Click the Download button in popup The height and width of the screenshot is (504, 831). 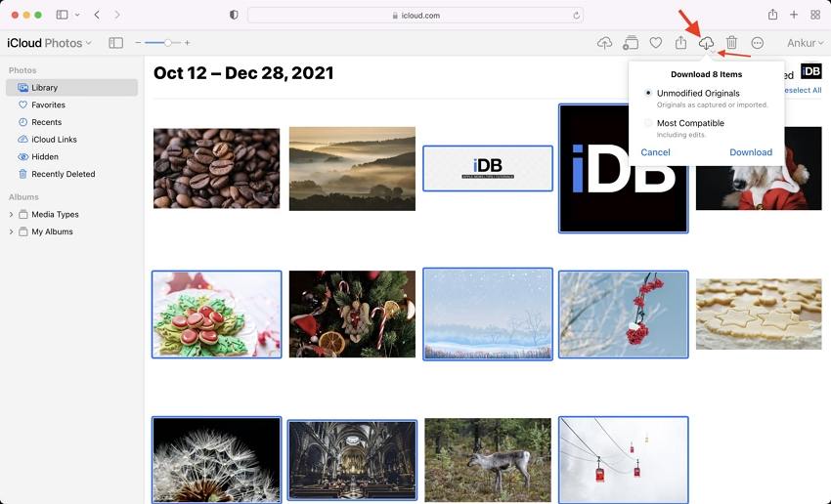click(750, 152)
